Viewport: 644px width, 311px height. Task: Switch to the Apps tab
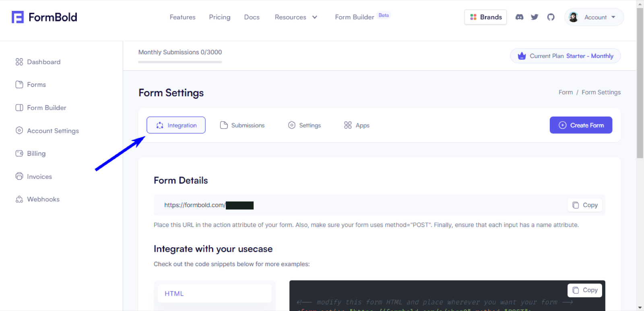click(357, 125)
